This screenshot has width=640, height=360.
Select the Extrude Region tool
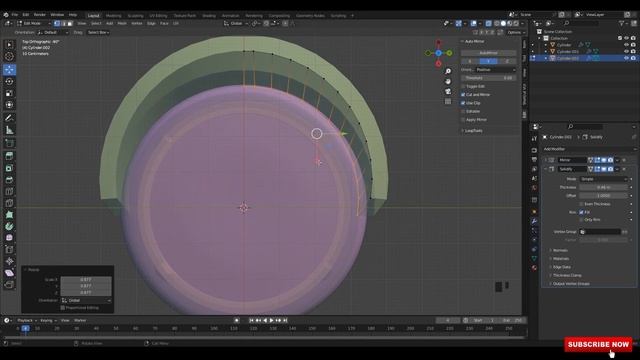pyautogui.click(x=9, y=156)
